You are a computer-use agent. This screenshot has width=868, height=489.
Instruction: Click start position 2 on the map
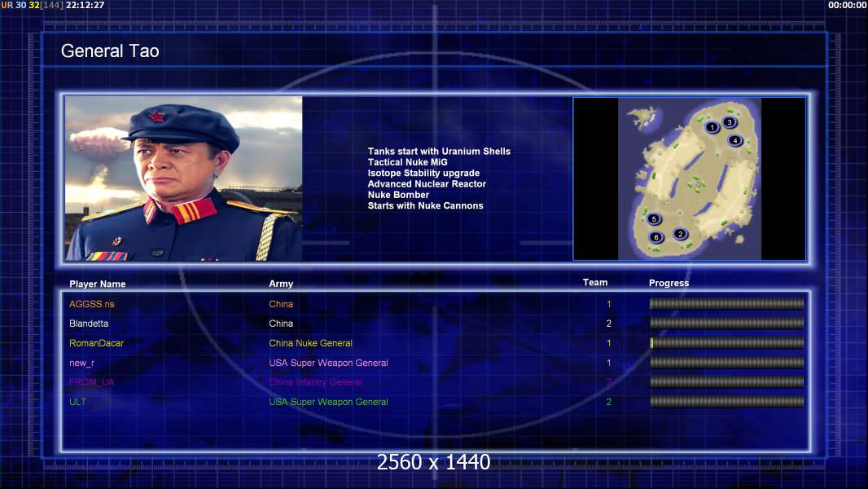pos(681,234)
